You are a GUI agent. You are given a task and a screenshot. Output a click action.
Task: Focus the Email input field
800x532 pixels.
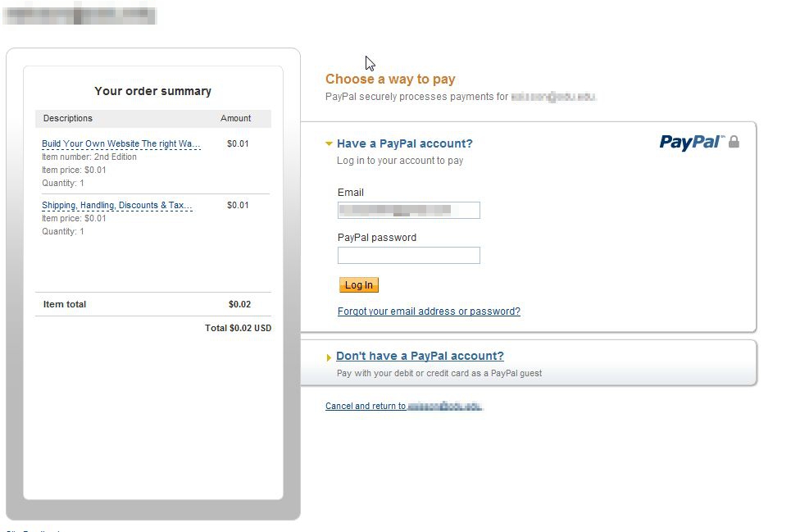[408, 210]
